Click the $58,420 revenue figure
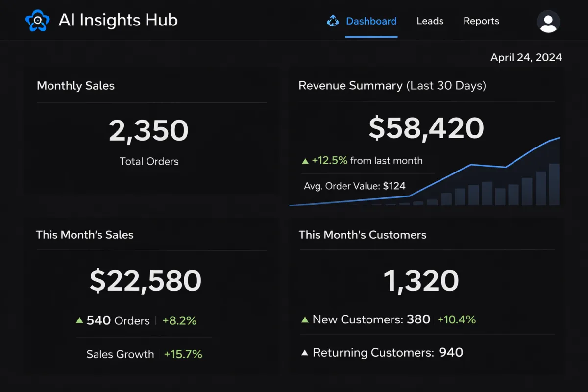 click(426, 128)
